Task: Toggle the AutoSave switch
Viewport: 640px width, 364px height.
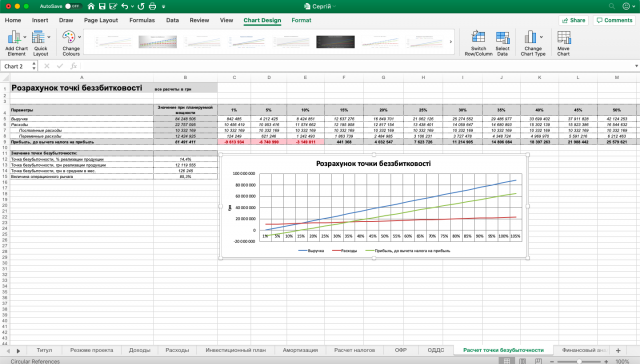Action: coord(73,6)
